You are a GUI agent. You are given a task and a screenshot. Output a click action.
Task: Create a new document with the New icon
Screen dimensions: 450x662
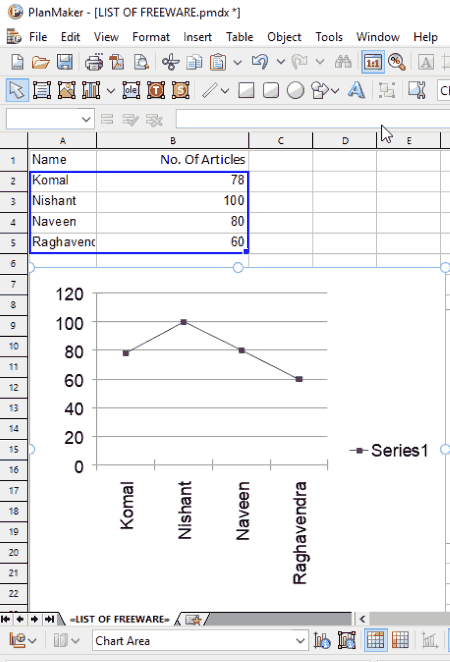tap(17, 62)
